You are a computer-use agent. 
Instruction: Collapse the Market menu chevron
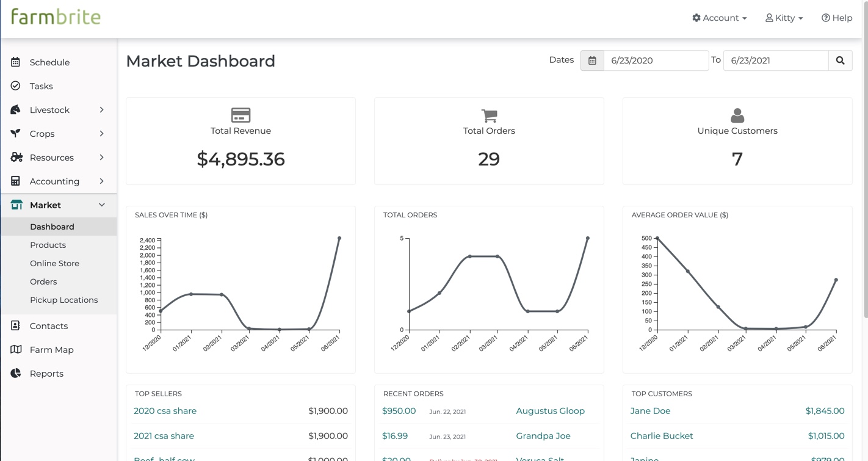(101, 205)
